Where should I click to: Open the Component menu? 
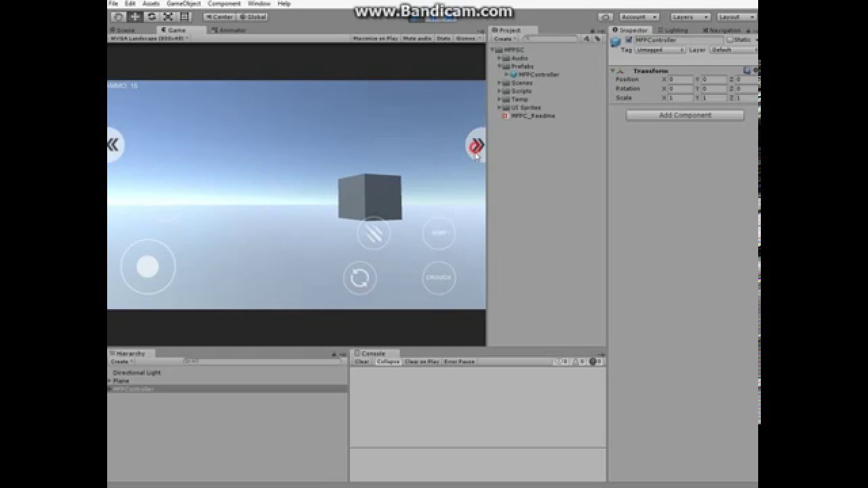pos(224,3)
